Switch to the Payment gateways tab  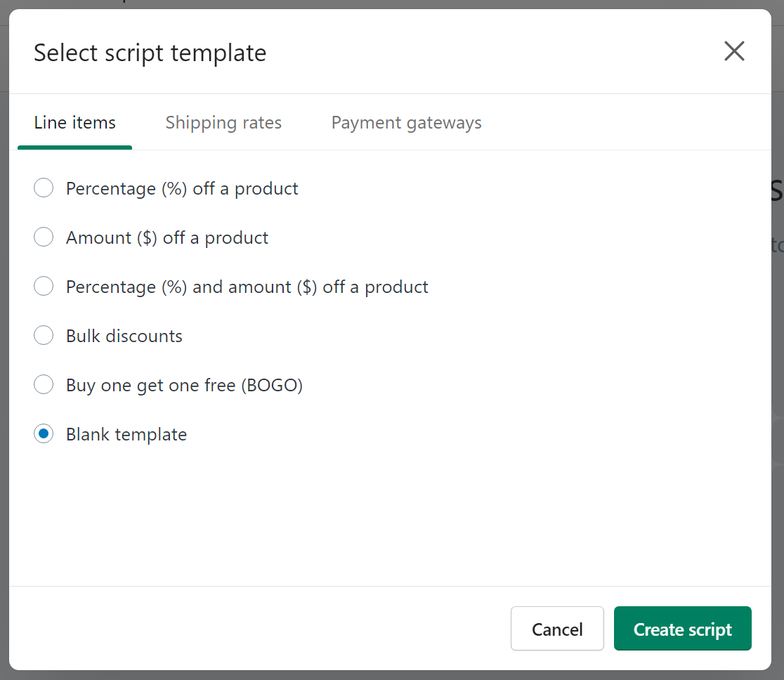click(406, 123)
